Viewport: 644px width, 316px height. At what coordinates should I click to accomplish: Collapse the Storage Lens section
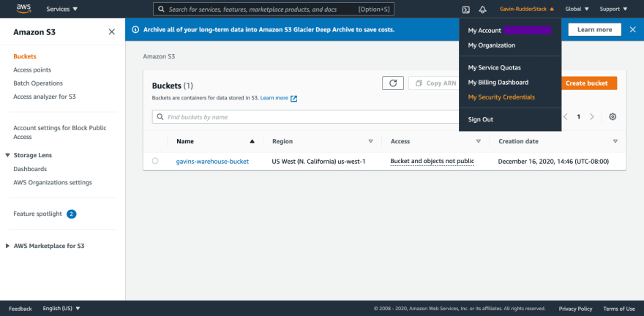pos(8,155)
